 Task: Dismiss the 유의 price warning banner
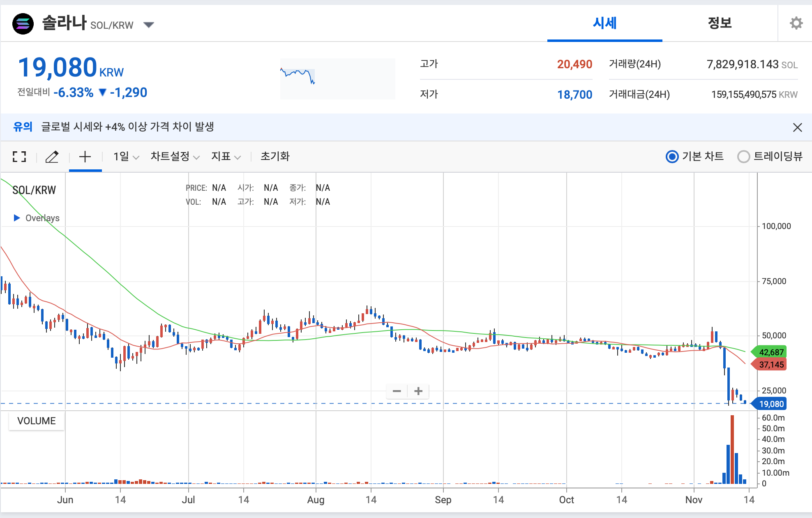click(797, 127)
